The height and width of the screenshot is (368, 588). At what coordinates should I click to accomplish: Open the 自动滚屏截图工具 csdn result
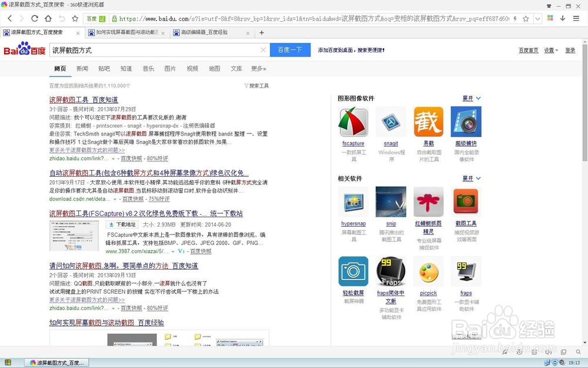click(x=149, y=173)
